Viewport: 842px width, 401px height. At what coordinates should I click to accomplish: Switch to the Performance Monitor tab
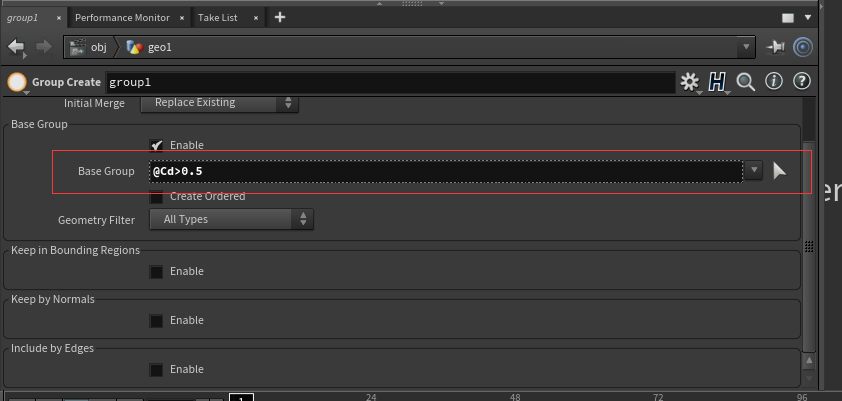point(122,18)
